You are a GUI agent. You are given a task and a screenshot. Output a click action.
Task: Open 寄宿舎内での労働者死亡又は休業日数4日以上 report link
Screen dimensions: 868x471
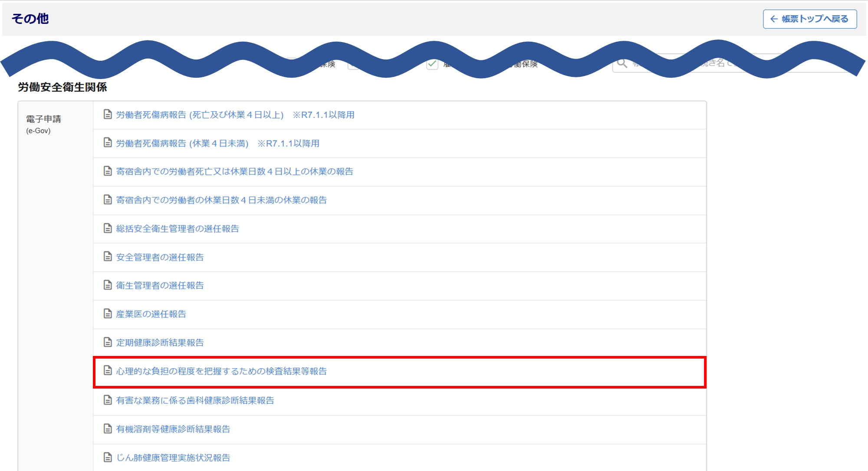pos(234,171)
